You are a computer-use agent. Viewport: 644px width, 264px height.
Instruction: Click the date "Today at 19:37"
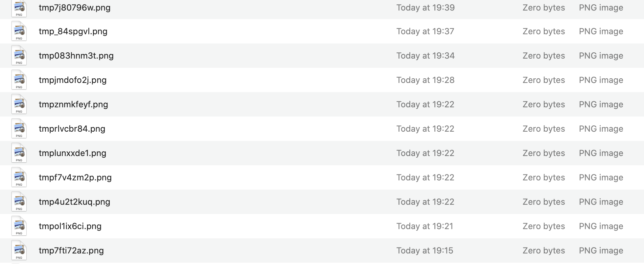point(425,31)
